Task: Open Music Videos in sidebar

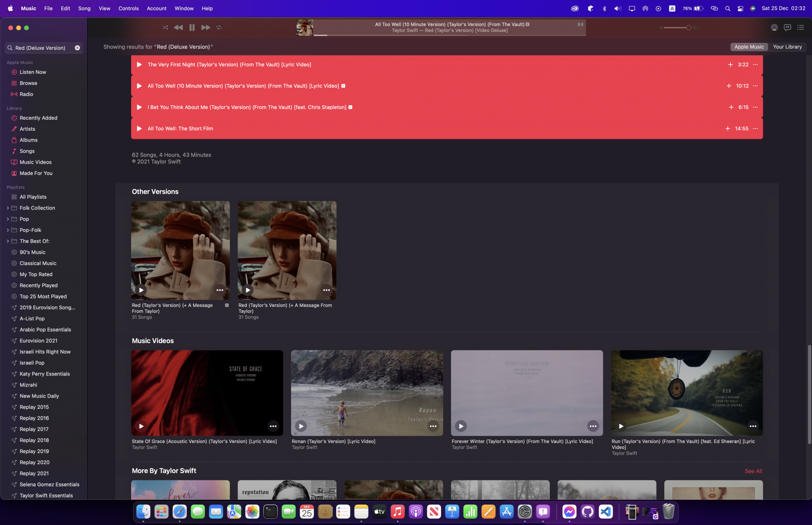Action: pos(35,162)
